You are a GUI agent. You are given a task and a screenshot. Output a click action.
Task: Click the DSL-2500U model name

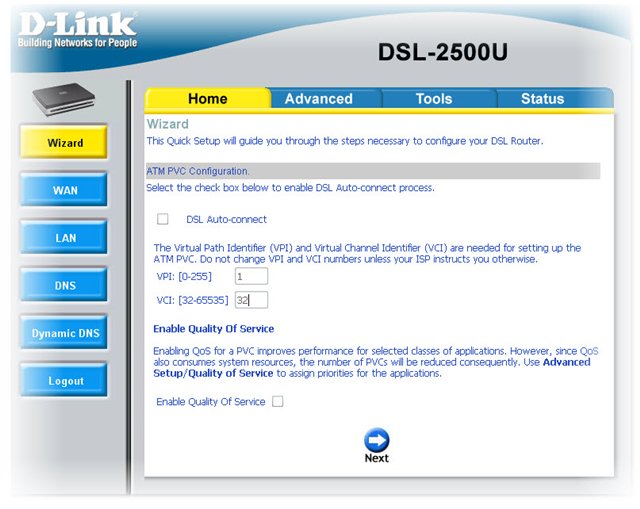click(x=443, y=52)
